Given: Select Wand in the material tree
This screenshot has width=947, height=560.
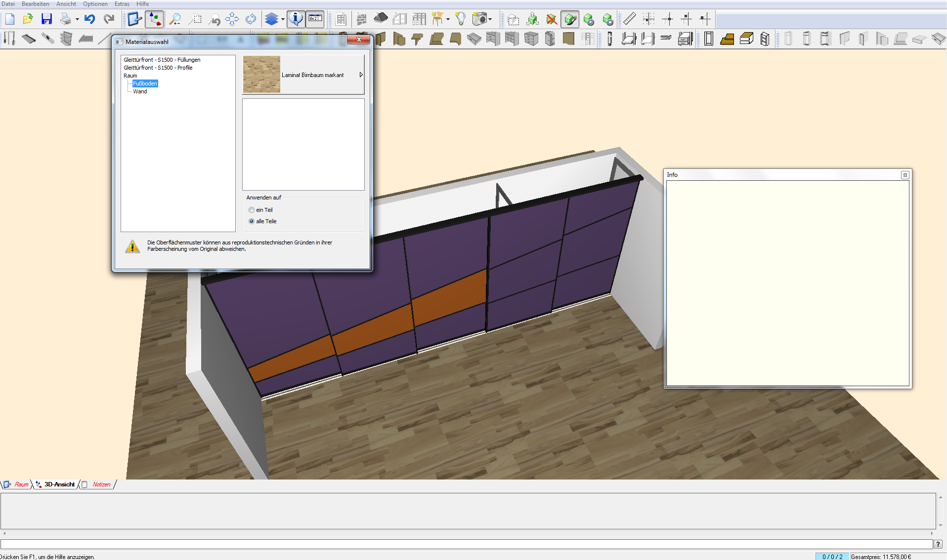Looking at the screenshot, I should tap(140, 91).
